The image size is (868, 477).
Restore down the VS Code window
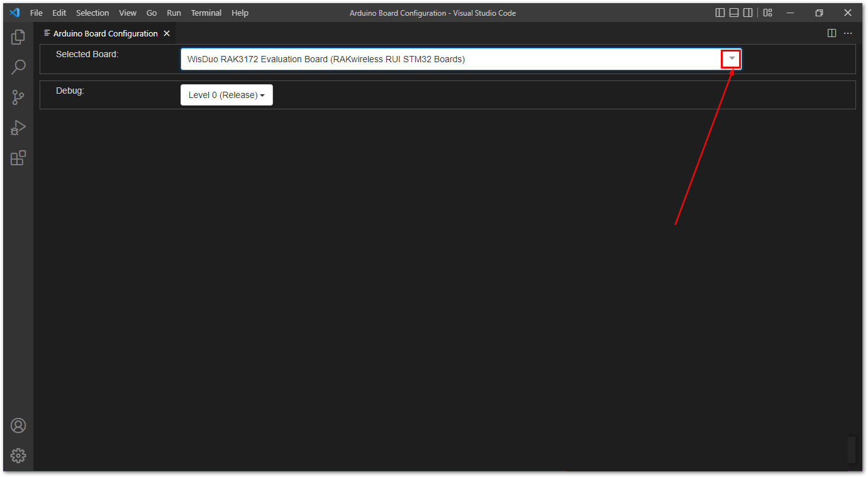[819, 13]
